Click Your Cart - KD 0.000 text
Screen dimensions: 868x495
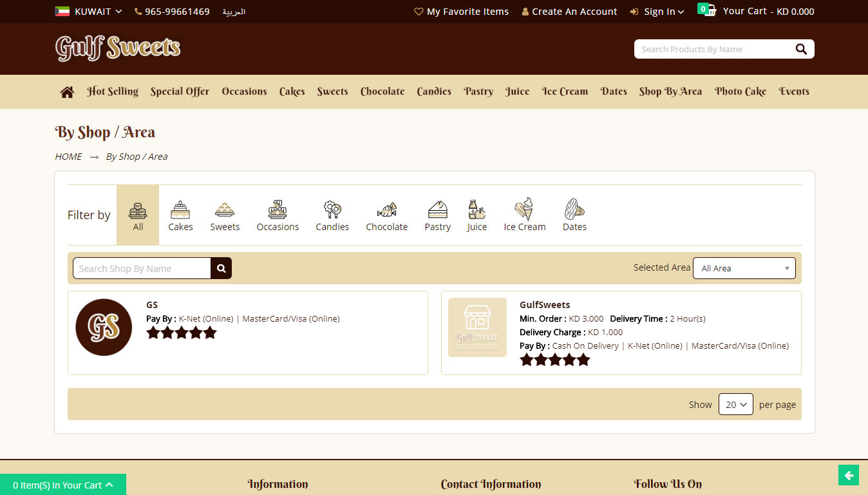(768, 12)
